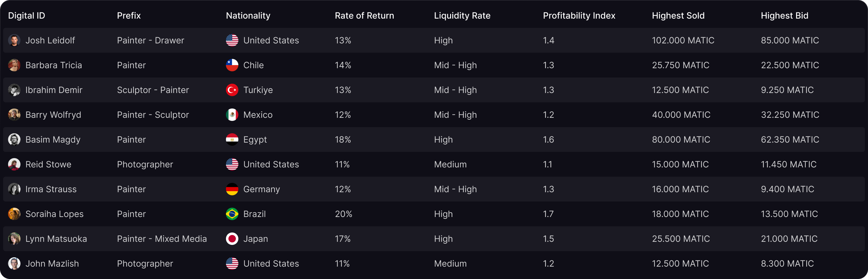The height and width of the screenshot is (279, 868).
Task: Click the United States flag beside Reid Stowe
Action: click(x=232, y=164)
